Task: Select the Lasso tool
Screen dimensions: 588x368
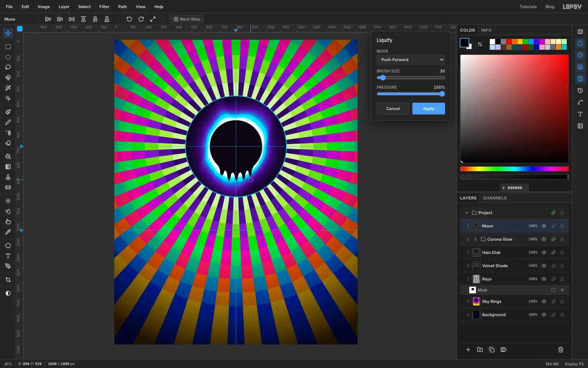Action: pos(8,67)
